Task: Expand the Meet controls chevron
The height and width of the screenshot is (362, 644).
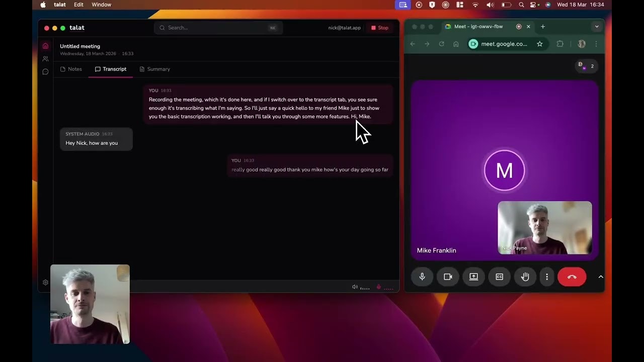Action: [601, 277]
